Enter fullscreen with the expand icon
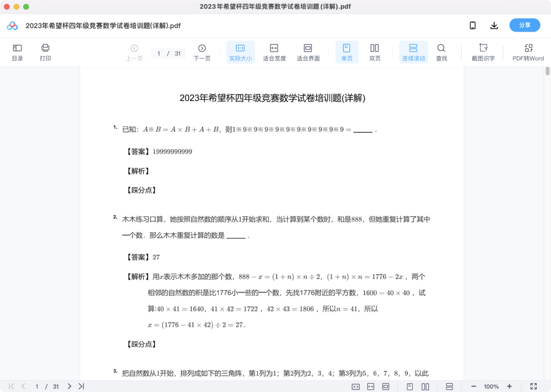Viewport: 551px width, 392px height. click(534, 386)
